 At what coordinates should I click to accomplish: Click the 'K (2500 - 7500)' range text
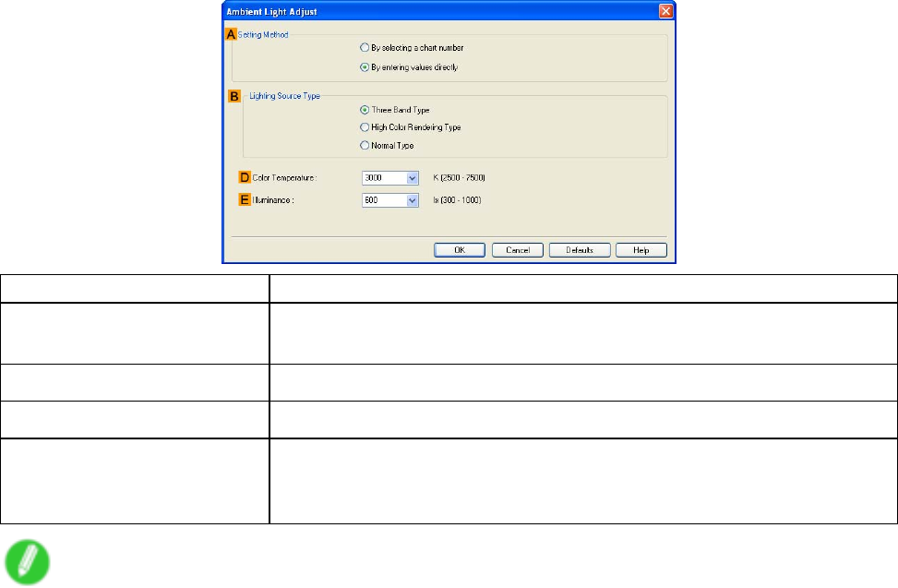coord(460,178)
